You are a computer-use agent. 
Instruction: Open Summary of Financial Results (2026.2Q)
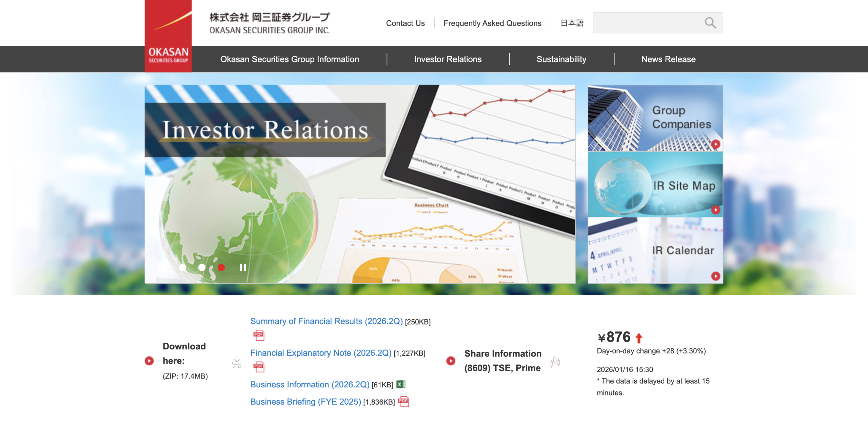(327, 321)
